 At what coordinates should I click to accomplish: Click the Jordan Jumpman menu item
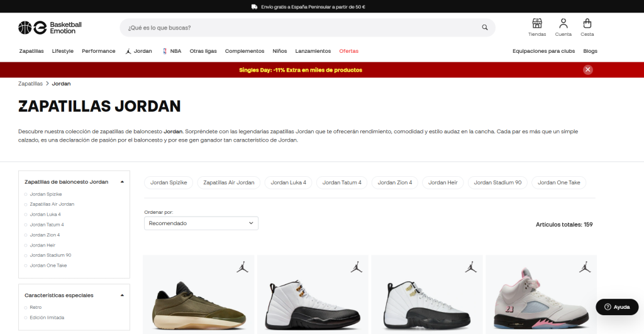138,51
